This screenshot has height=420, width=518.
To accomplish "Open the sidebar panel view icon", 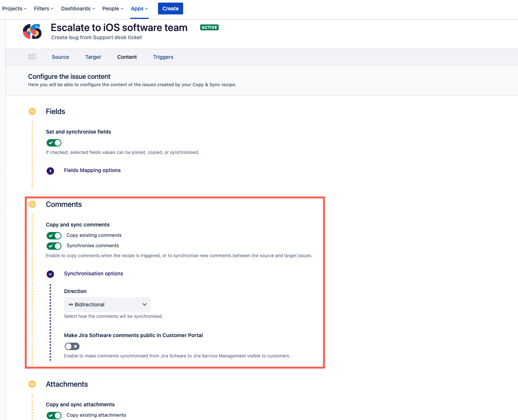I will pyautogui.click(x=32, y=57).
